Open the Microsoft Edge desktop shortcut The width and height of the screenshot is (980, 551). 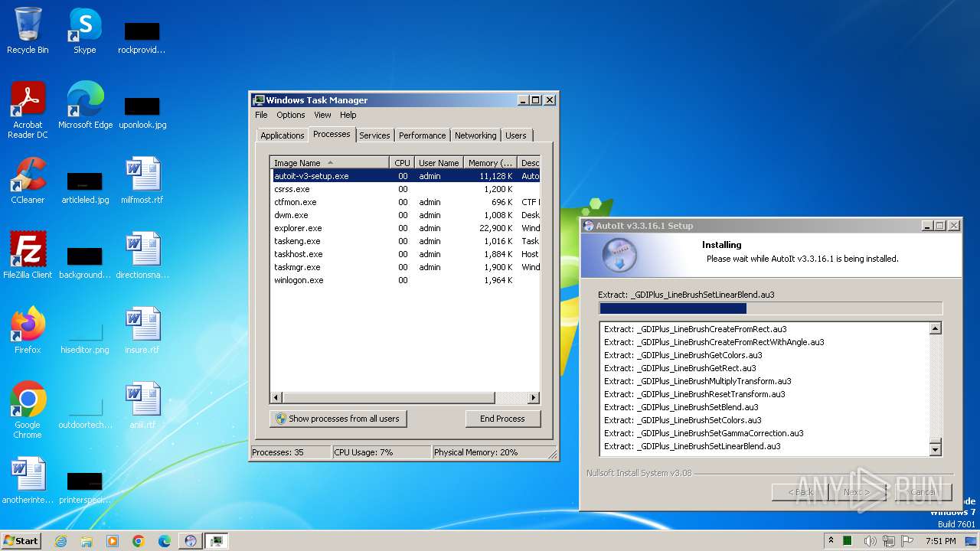85,106
